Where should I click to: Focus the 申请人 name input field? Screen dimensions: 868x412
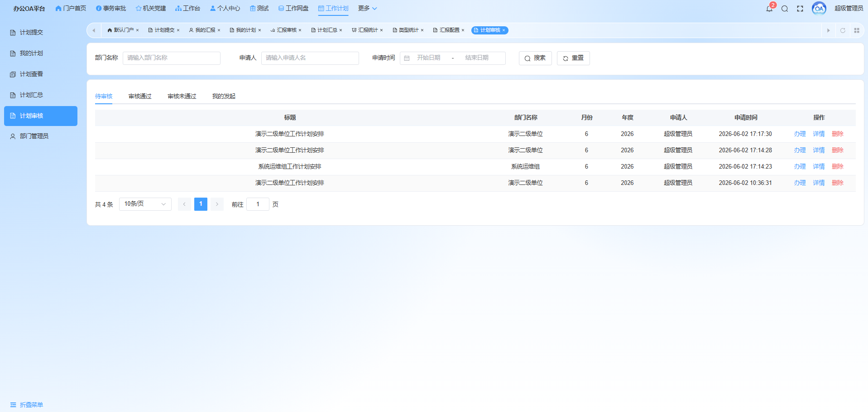(x=310, y=58)
